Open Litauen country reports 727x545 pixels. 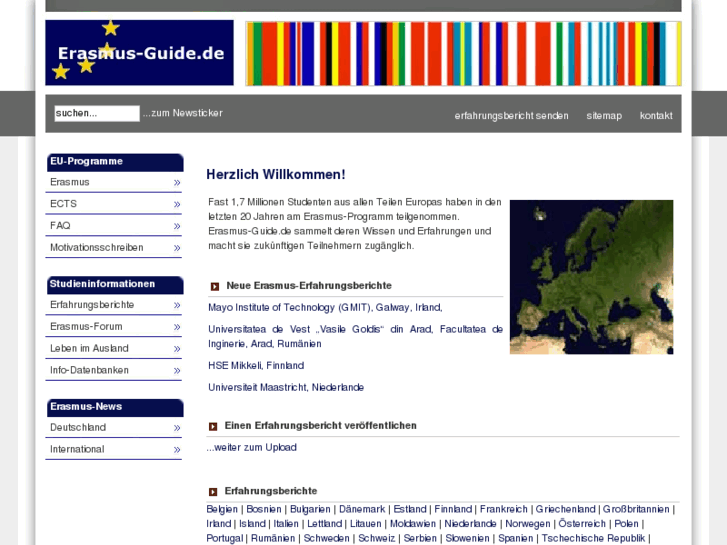(x=365, y=524)
